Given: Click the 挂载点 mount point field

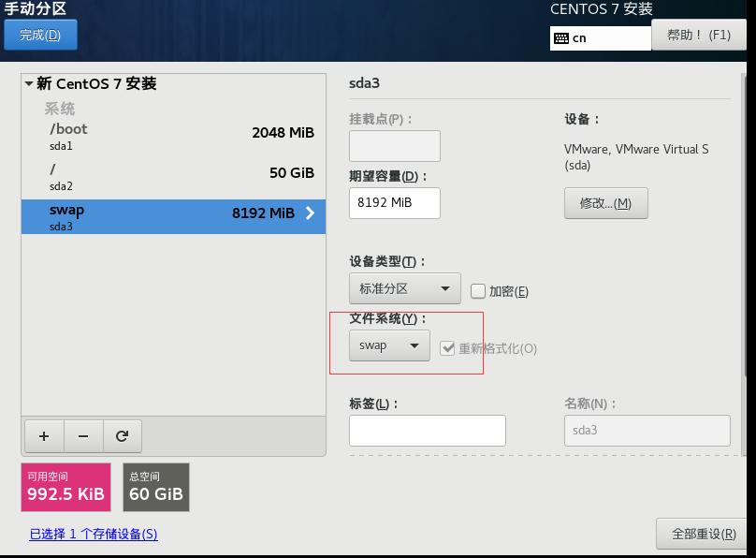Looking at the screenshot, I should click(x=394, y=146).
